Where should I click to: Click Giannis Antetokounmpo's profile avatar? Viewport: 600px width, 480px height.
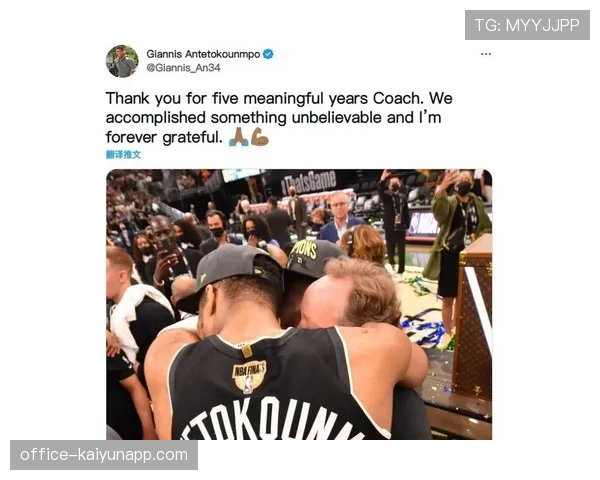coord(122,61)
